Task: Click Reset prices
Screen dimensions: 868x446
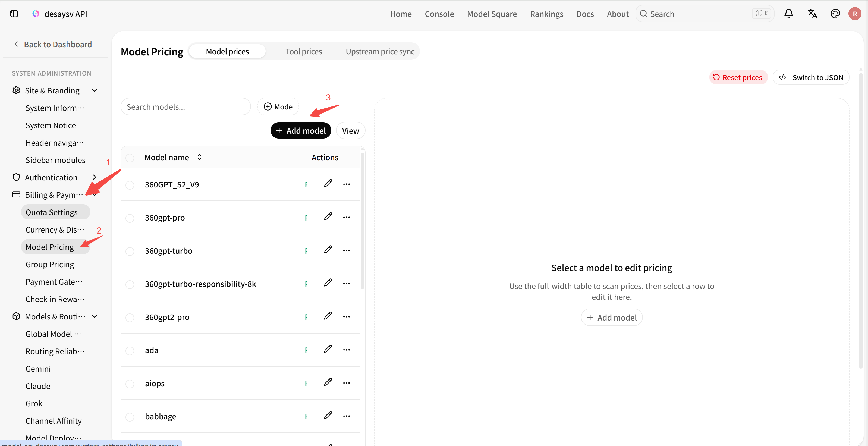Action: click(x=738, y=77)
